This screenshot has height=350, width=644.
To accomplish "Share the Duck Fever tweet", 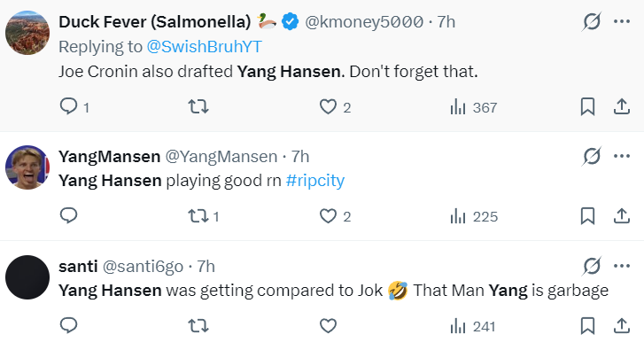I will coord(622,107).
